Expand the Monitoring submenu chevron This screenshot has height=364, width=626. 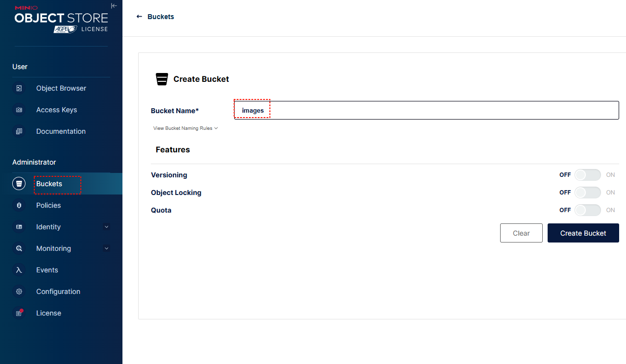107,248
